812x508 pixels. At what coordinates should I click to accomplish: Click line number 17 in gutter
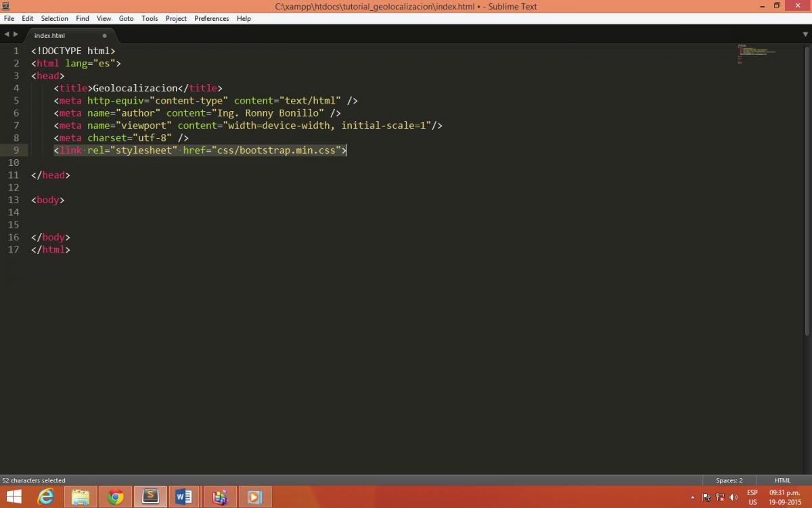click(x=14, y=249)
